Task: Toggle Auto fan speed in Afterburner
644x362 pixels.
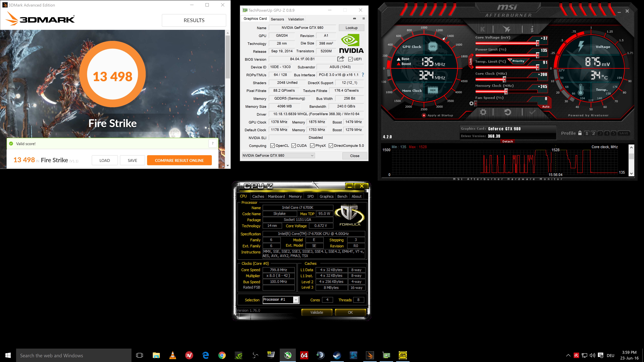Action: coord(546,107)
